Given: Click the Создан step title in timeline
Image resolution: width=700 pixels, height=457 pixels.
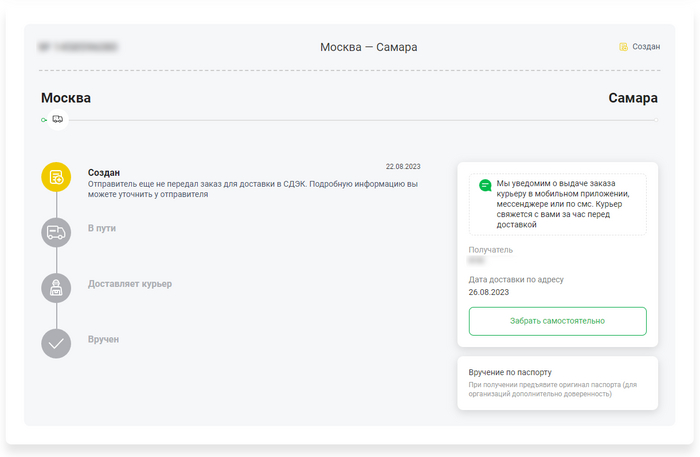Looking at the screenshot, I should (x=104, y=173).
